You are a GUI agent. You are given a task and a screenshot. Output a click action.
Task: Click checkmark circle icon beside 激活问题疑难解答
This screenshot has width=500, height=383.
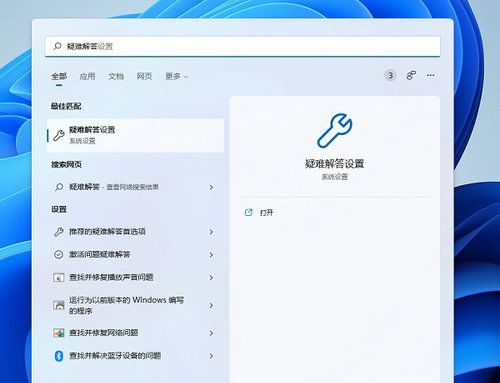click(59, 255)
